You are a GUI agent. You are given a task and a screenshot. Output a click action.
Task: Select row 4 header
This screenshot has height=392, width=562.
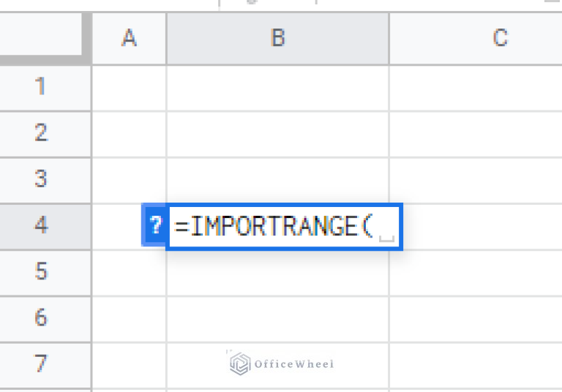[41, 225]
